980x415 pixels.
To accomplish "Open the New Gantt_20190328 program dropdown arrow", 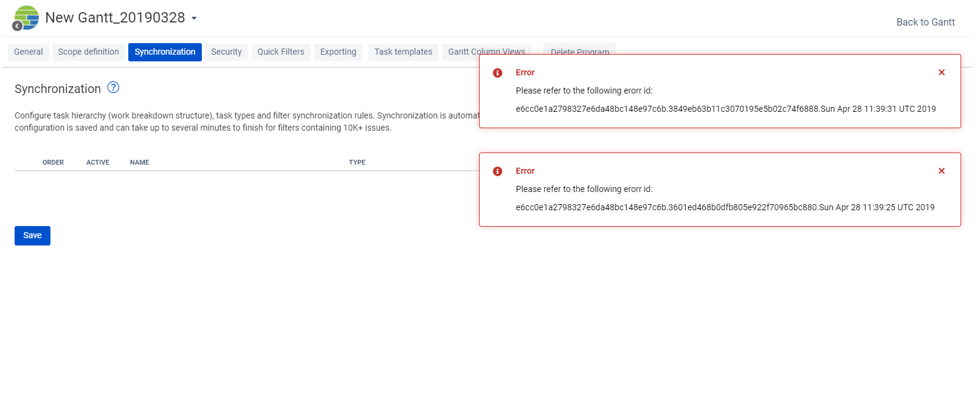I will coord(194,18).
